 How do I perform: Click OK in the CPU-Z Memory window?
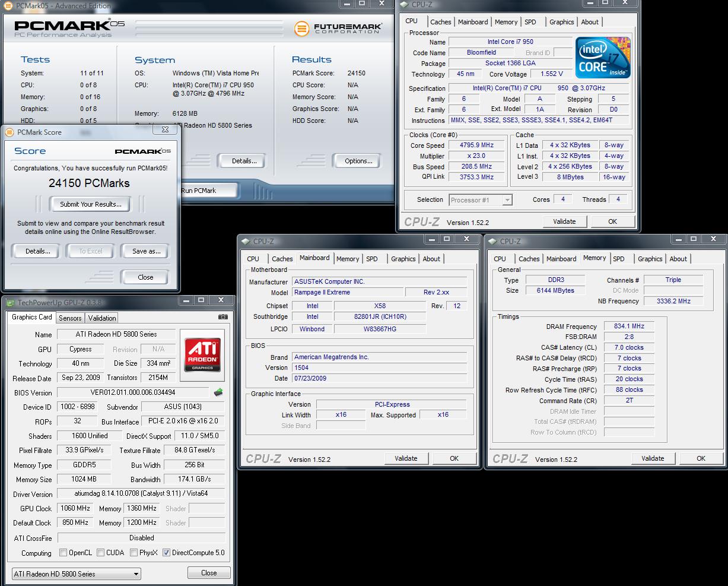click(x=701, y=458)
